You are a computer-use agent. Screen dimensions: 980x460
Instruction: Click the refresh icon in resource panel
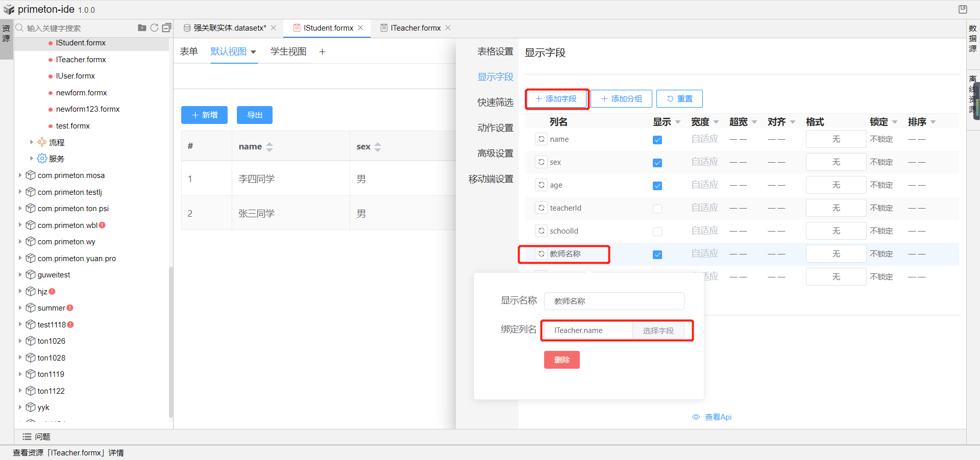pos(154,28)
